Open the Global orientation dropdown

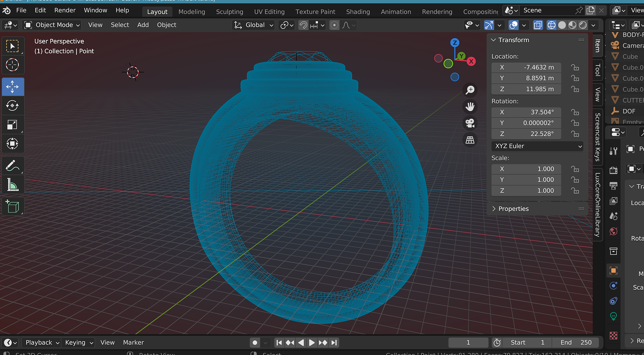pyautogui.click(x=254, y=25)
